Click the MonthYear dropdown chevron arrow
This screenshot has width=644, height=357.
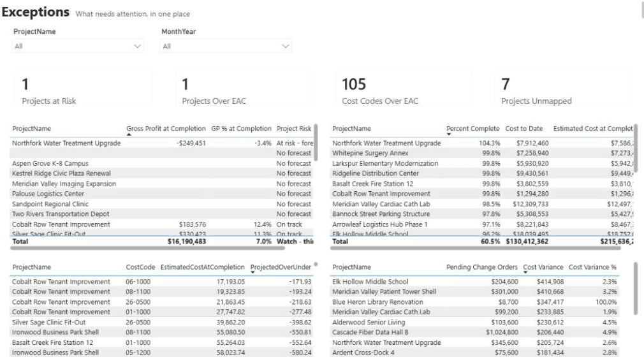[x=286, y=47]
